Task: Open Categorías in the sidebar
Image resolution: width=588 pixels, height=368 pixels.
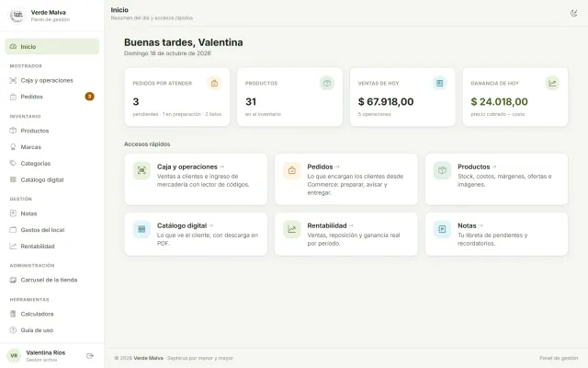Action: 52,164
